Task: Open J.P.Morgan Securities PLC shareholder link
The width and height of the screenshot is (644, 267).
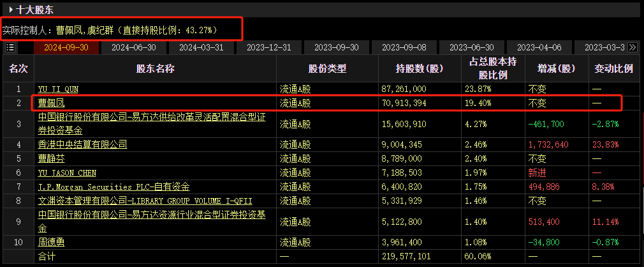Action: [113, 187]
